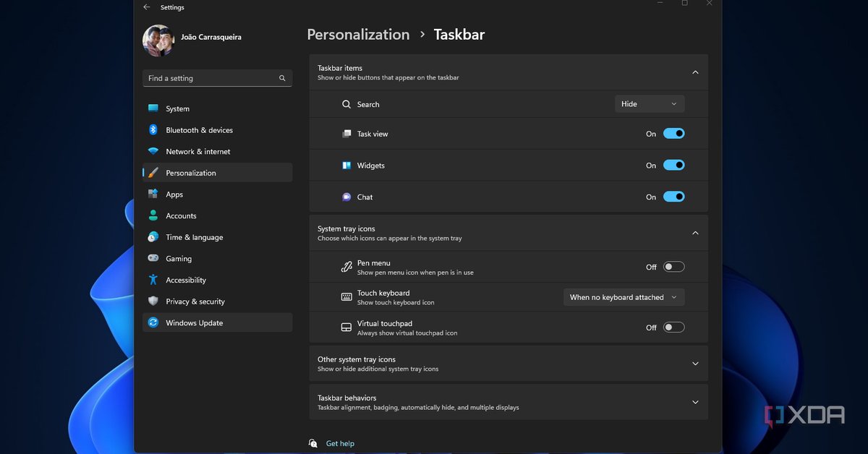Select the Accessibility icon
This screenshot has width=868, height=454.
coord(153,280)
